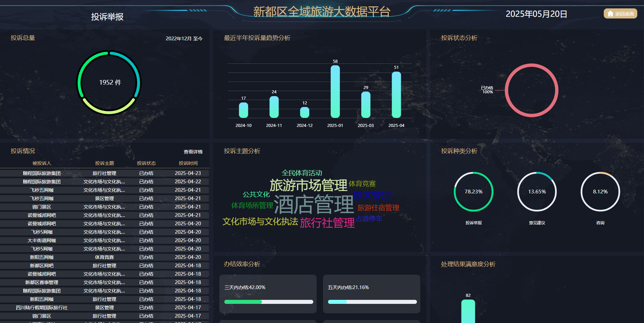Click the 返回桌面 button
Image resolution: width=644 pixels, height=323 pixels.
pyautogui.click(x=620, y=13)
